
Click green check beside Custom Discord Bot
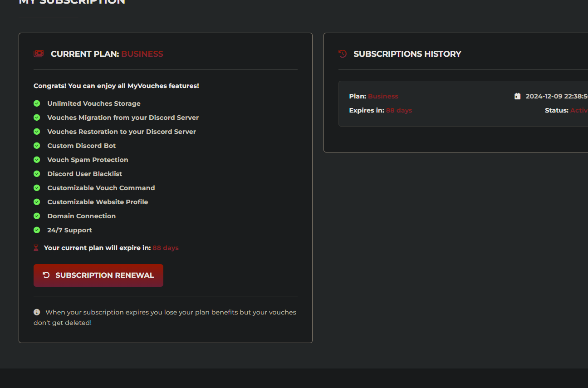[37, 146]
